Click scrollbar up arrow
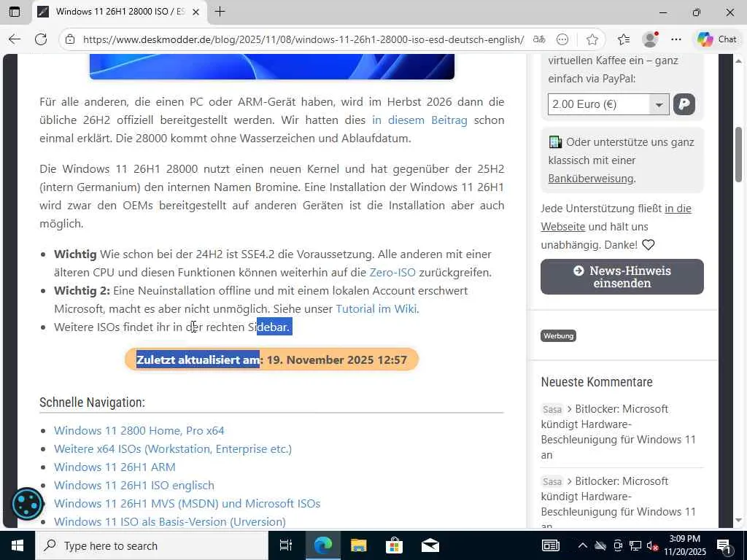747x560 pixels. [738, 61]
